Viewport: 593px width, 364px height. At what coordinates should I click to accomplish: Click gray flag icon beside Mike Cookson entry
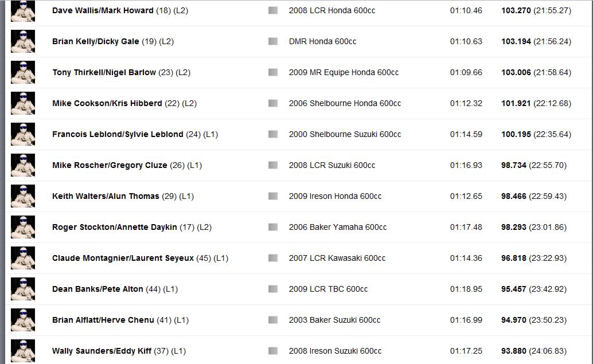point(273,103)
